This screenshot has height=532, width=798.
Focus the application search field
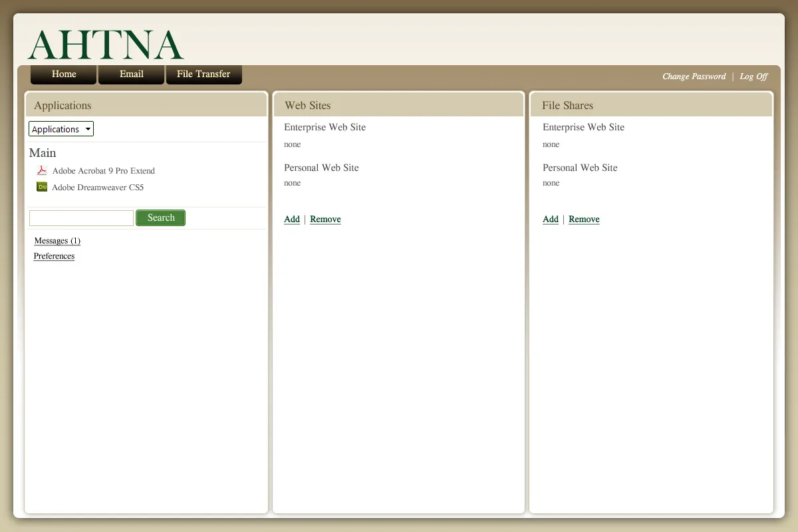(82, 218)
